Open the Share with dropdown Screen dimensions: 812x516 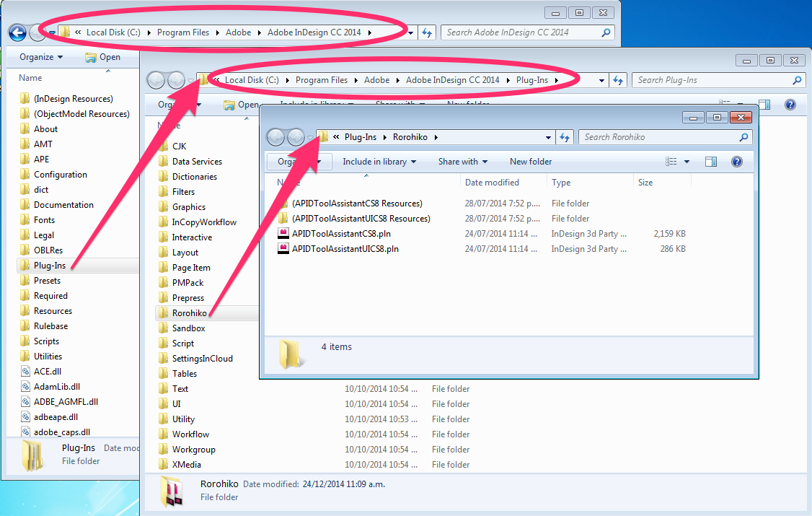pyautogui.click(x=462, y=162)
